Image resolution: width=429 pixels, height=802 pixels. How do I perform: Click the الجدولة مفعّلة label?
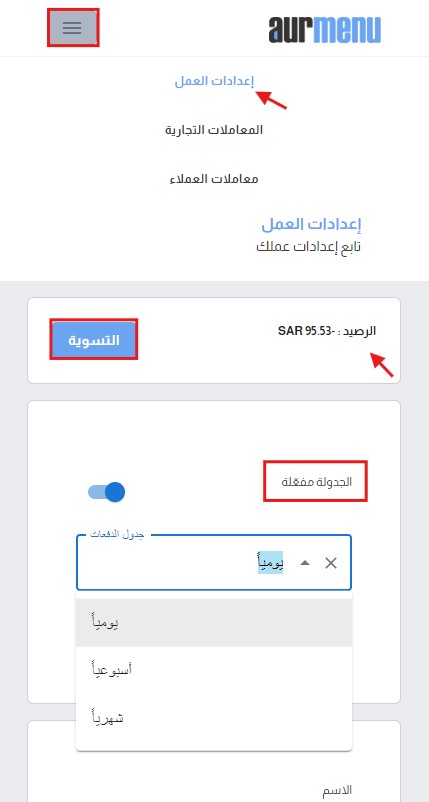click(x=317, y=482)
